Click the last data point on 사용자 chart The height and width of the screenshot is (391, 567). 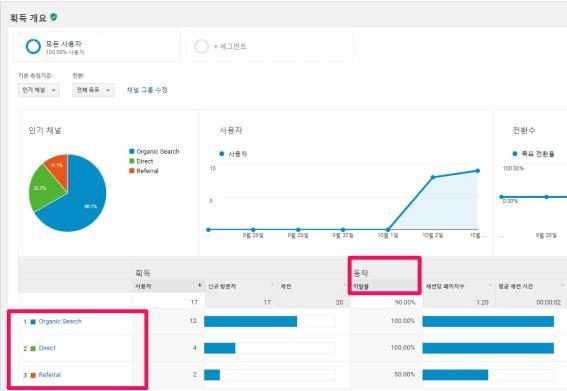click(478, 171)
